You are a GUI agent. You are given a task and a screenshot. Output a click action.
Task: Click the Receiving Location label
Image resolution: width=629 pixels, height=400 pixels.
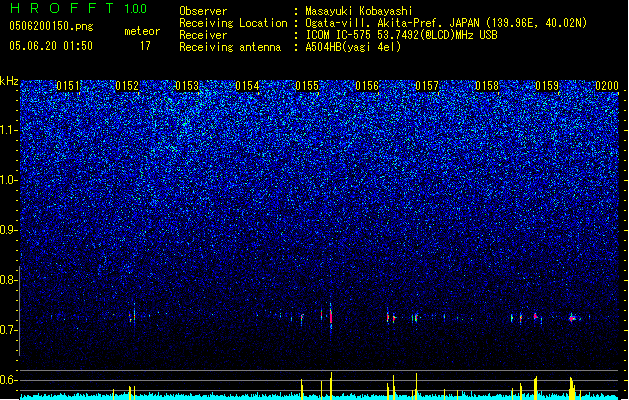[x=233, y=23]
